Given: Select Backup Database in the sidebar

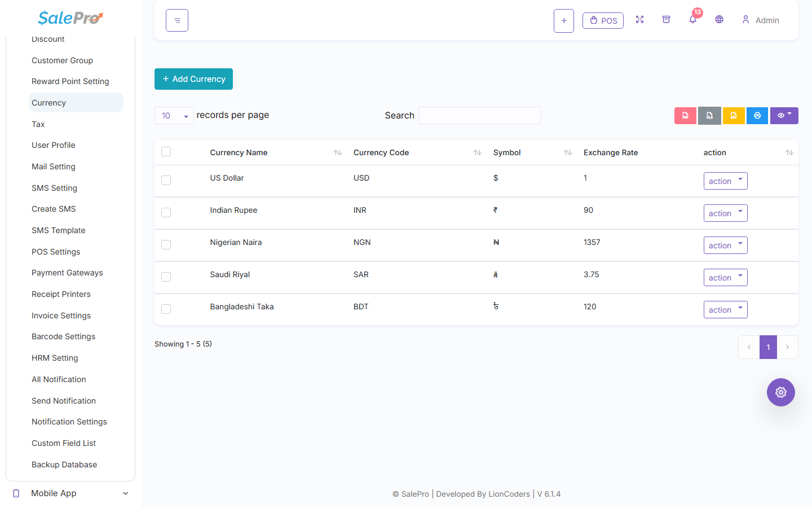Looking at the screenshot, I should tap(64, 465).
